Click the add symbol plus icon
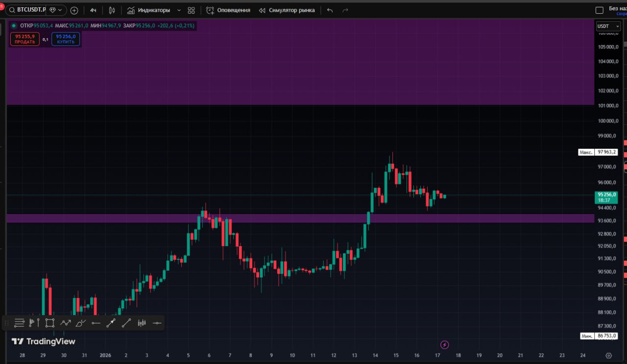This screenshot has width=627, height=364. coord(74,10)
